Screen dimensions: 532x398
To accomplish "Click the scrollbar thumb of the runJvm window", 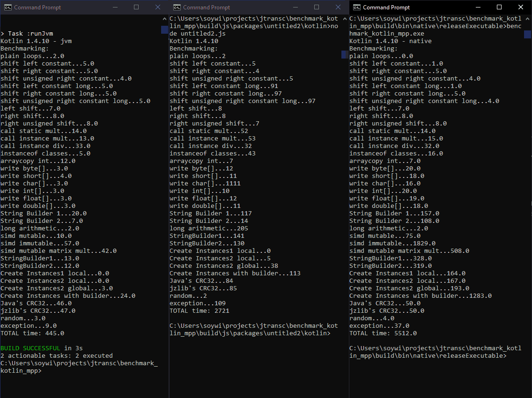I will pos(164,29).
